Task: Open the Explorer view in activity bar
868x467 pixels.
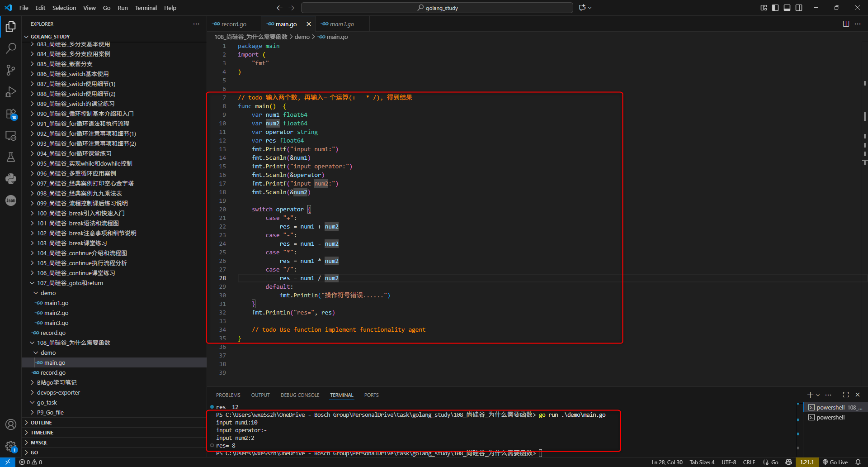Action: (x=11, y=27)
